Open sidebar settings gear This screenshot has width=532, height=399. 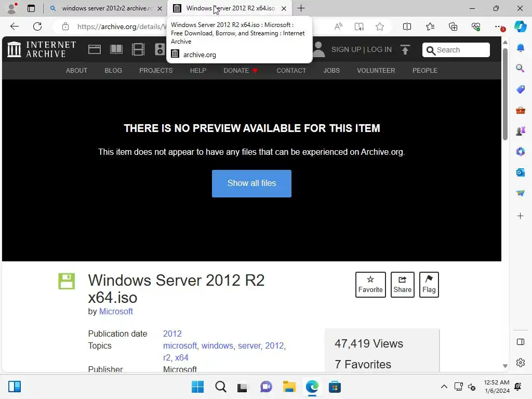tap(521, 362)
